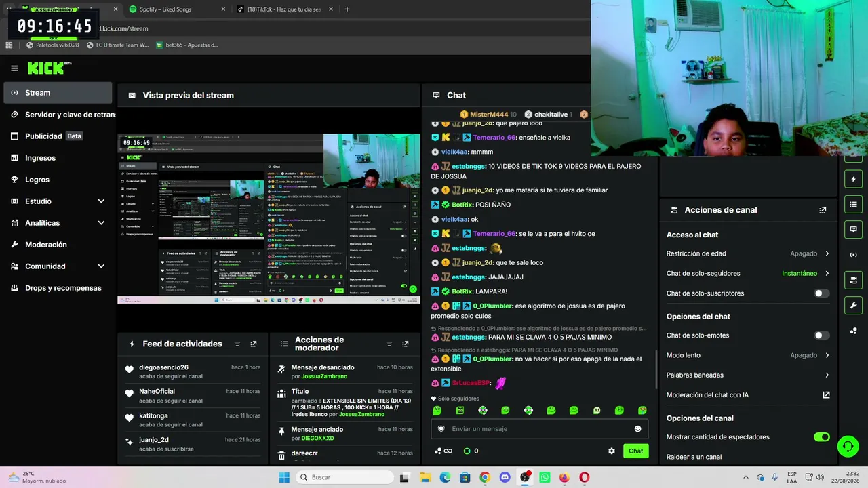Toggle Chat de solo-suscriptores switch
868x488 pixels.
tap(821, 293)
